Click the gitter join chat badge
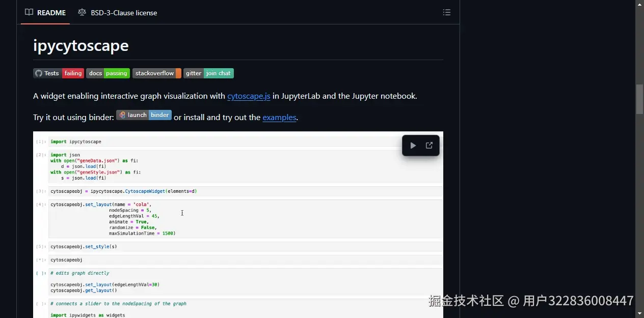This screenshot has height=318, width=644. pos(208,73)
